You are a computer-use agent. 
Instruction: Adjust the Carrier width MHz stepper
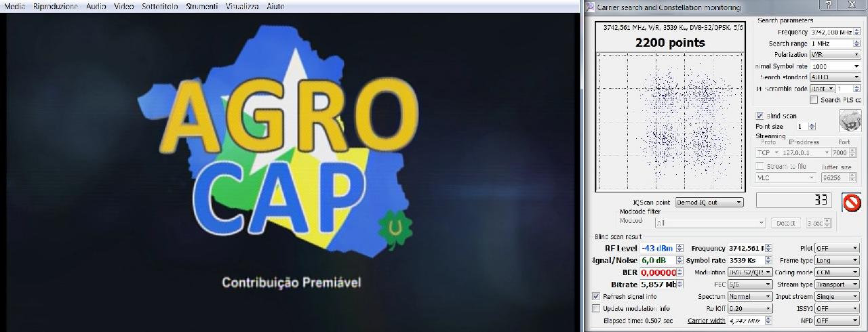(768, 320)
